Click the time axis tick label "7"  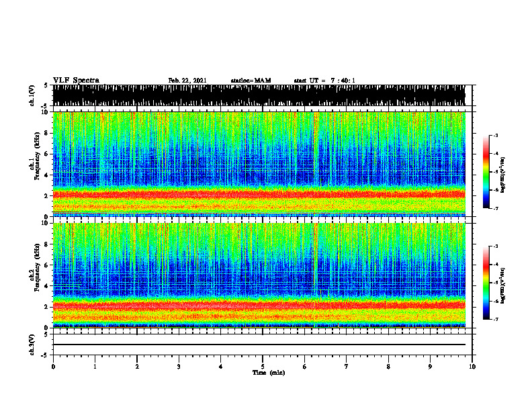(x=347, y=367)
